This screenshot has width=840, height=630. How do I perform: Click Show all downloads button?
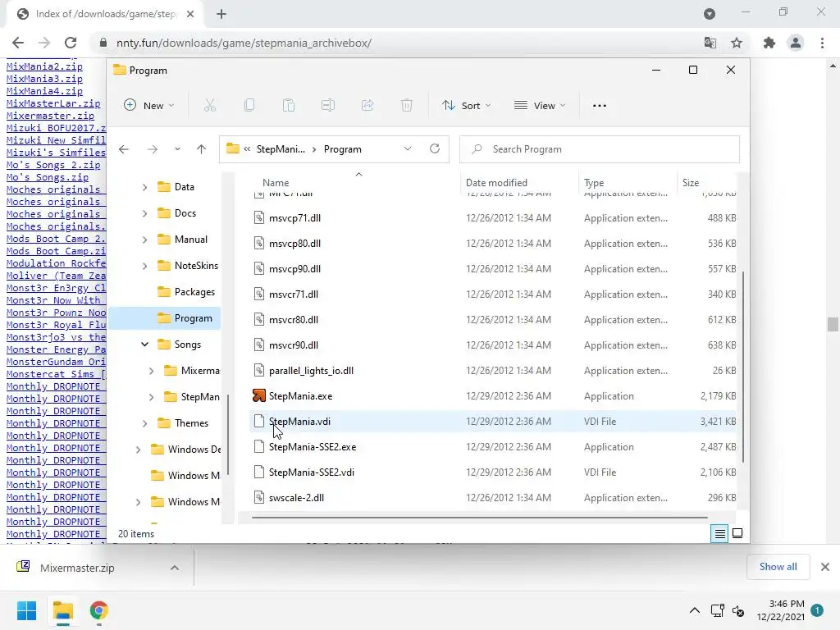(778, 567)
